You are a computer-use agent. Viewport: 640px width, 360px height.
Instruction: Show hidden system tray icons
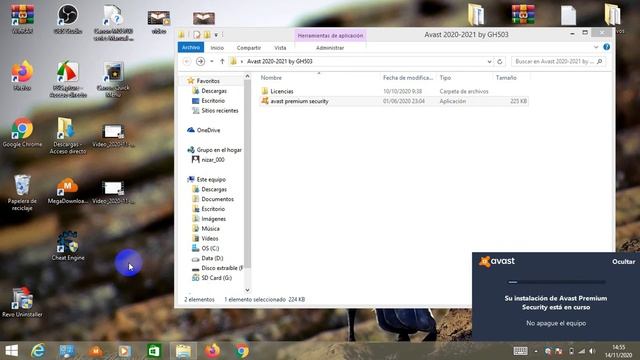coord(536,351)
